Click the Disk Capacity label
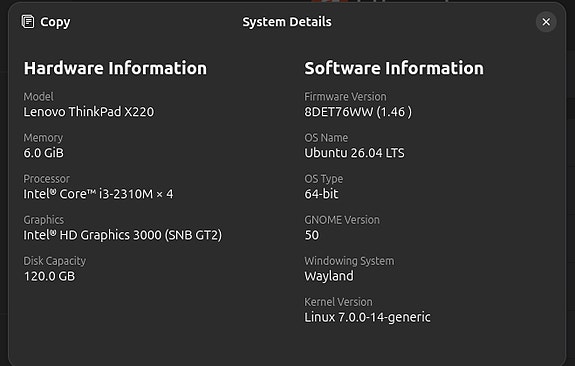The height and width of the screenshot is (366, 575). [x=55, y=261]
